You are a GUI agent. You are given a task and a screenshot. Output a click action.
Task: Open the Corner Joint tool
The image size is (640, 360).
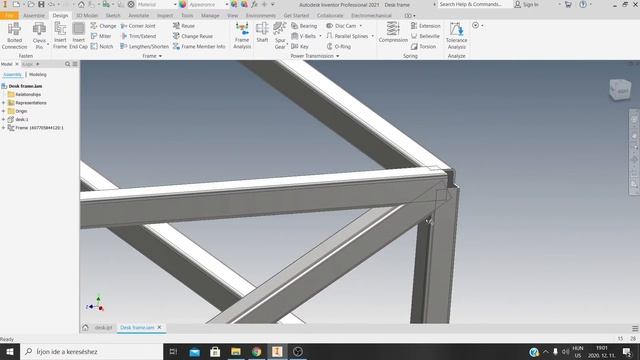pos(138,26)
